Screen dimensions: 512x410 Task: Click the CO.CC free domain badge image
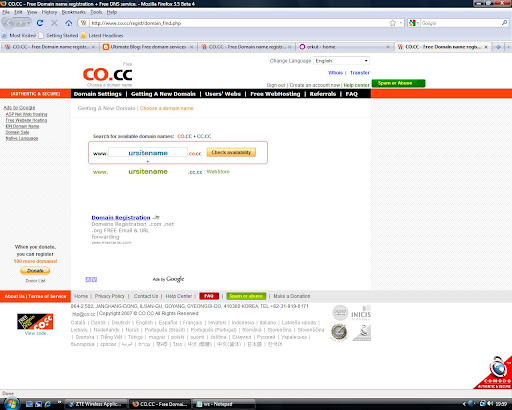(x=35, y=322)
